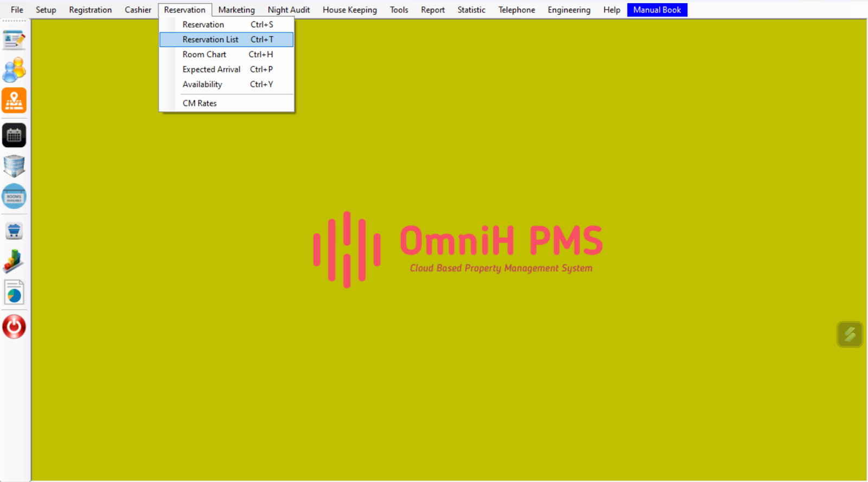Open the Cashier menu

tap(138, 10)
